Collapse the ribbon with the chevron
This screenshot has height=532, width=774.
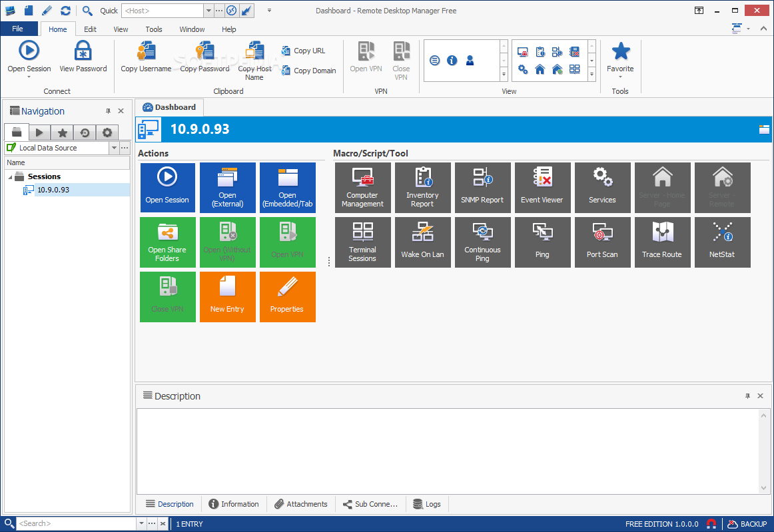click(763, 29)
